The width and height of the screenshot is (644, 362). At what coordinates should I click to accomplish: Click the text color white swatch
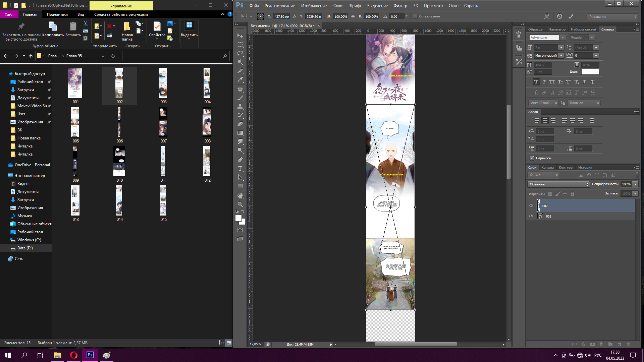[x=590, y=72]
